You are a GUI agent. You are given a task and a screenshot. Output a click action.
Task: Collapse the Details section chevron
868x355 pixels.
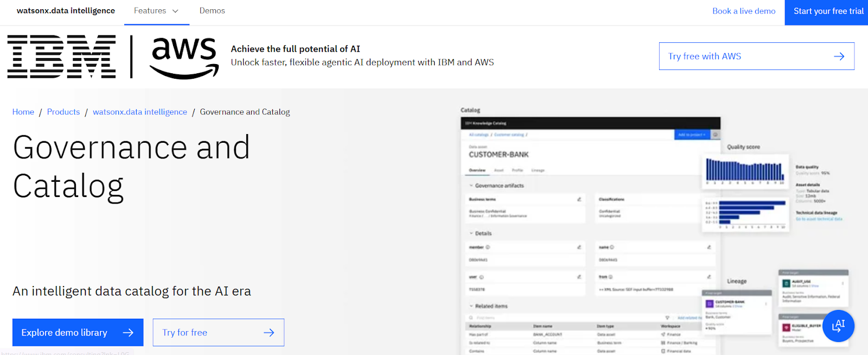click(471, 233)
